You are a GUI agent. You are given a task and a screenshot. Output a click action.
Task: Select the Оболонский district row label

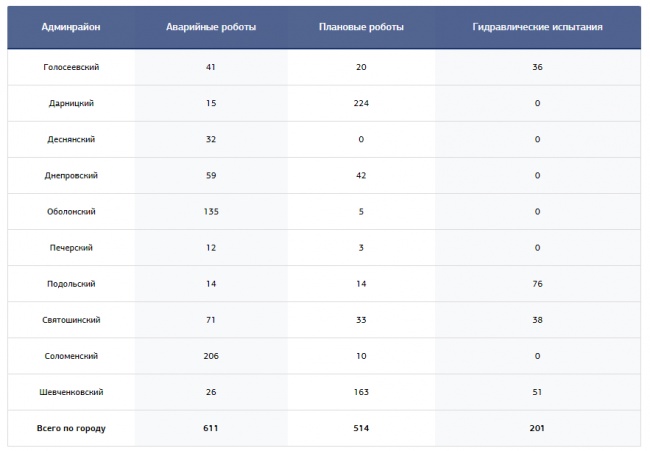coord(71,211)
